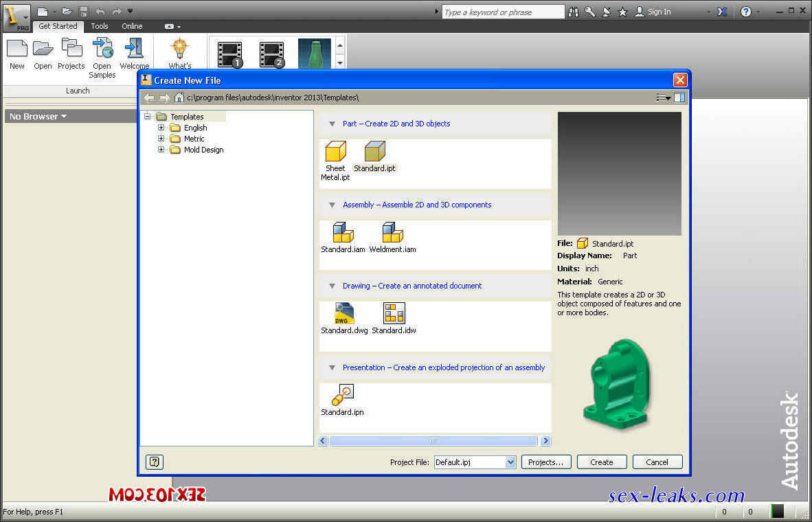Viewport: 812px width, 522px height.
Task: Switch to the Online tab
Action: pyautogui.click(x=132, y=26)
